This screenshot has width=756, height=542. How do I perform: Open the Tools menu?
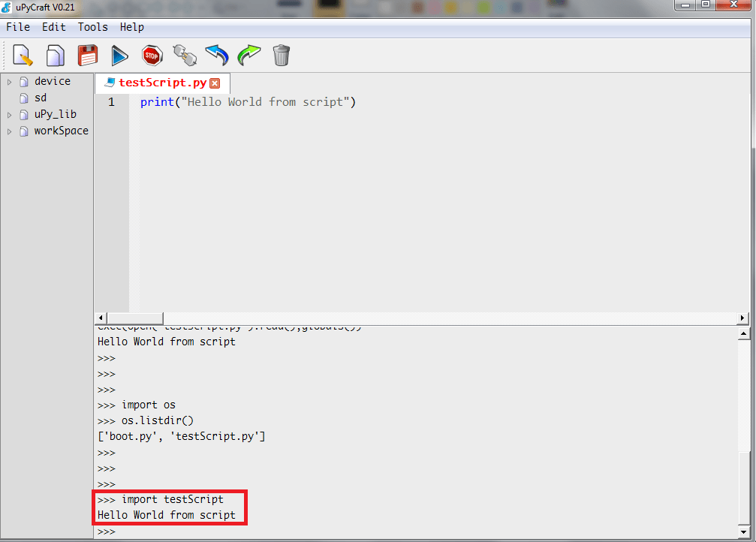point(92,27)
